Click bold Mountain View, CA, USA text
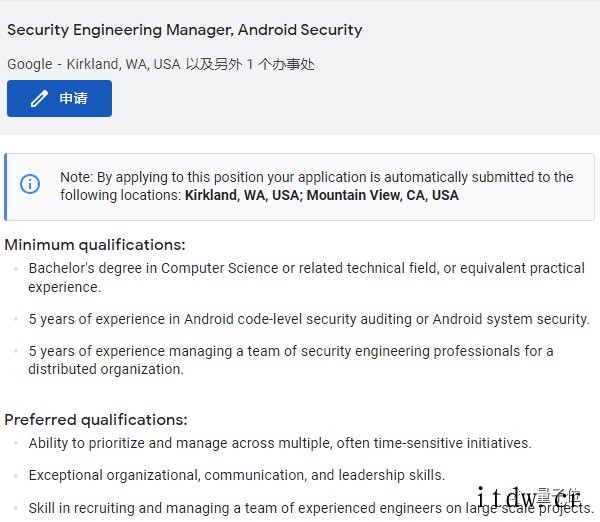600x522 pixels. (x=383, y=195)
